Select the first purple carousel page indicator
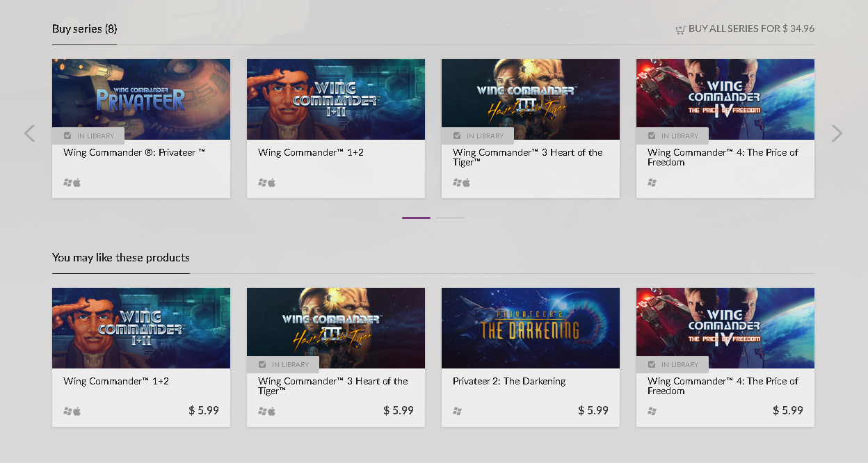This screenshot has height=463, width=868. 416,218
